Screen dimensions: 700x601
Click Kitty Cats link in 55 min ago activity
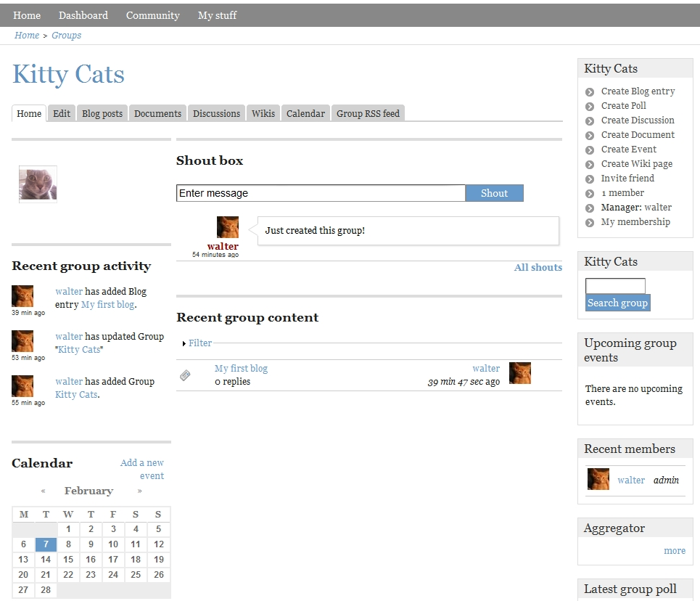tap(76, 395)
